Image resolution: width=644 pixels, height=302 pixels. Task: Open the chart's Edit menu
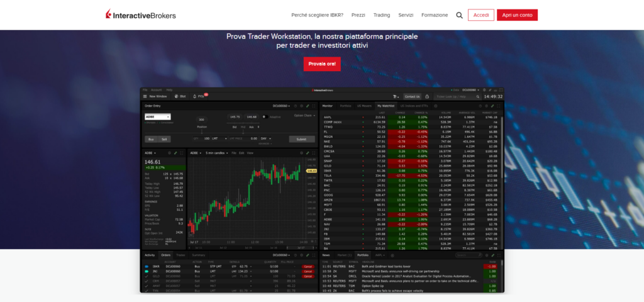click(x=242, y=153)
